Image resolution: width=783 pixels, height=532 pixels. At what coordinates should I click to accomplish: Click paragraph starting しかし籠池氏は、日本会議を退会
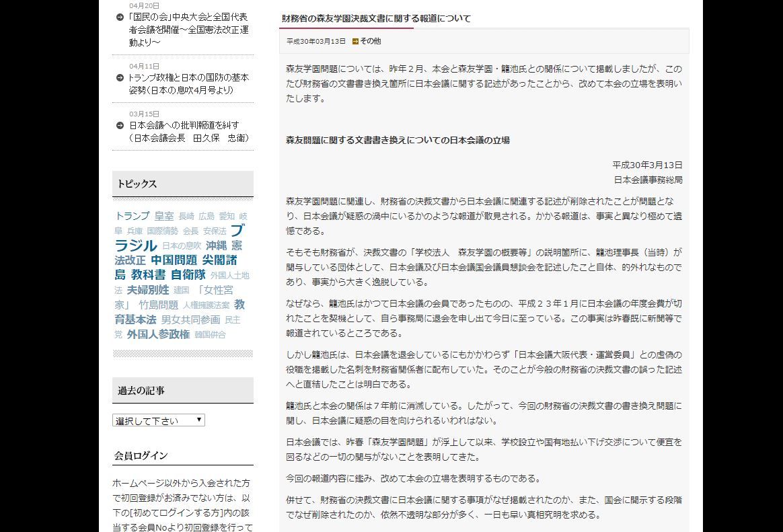click(x=484, y=370)
